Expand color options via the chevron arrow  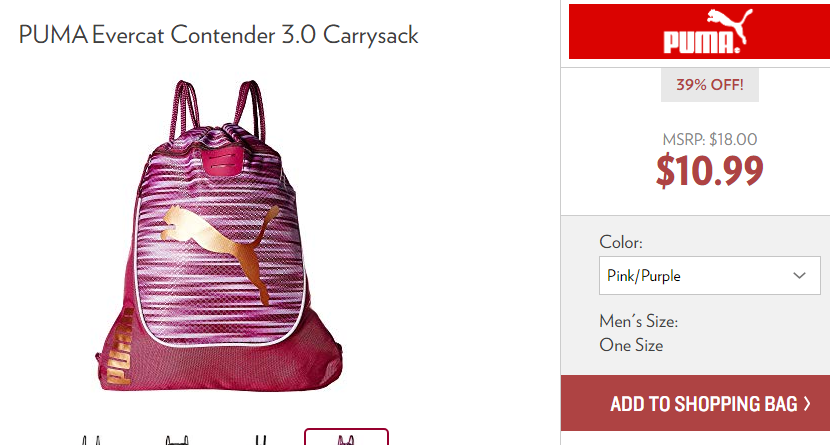pyautogui.click(x=799, y=276)
